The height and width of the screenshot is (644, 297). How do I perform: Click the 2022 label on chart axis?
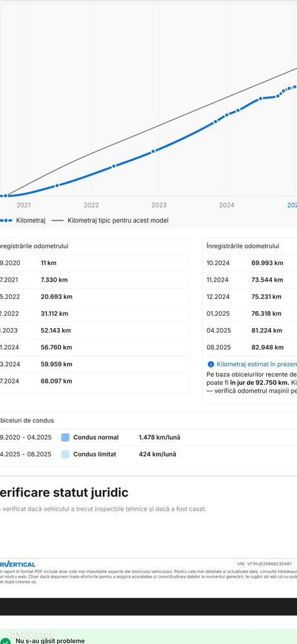[x=91, y=205]
